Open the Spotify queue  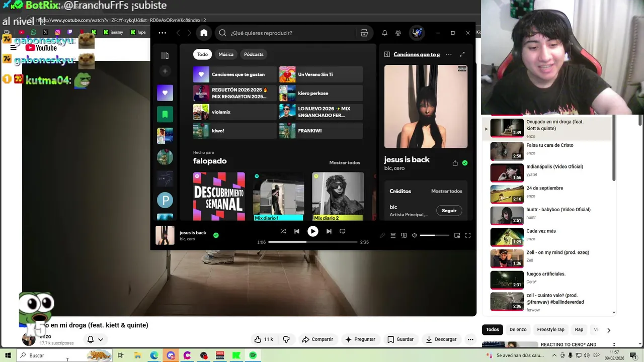(x=393, y=235)
